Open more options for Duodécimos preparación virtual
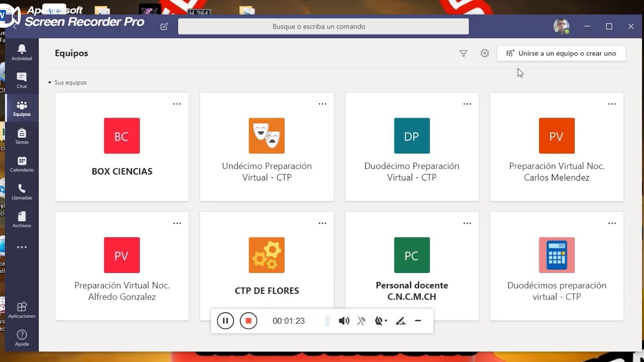 point(612,223)
